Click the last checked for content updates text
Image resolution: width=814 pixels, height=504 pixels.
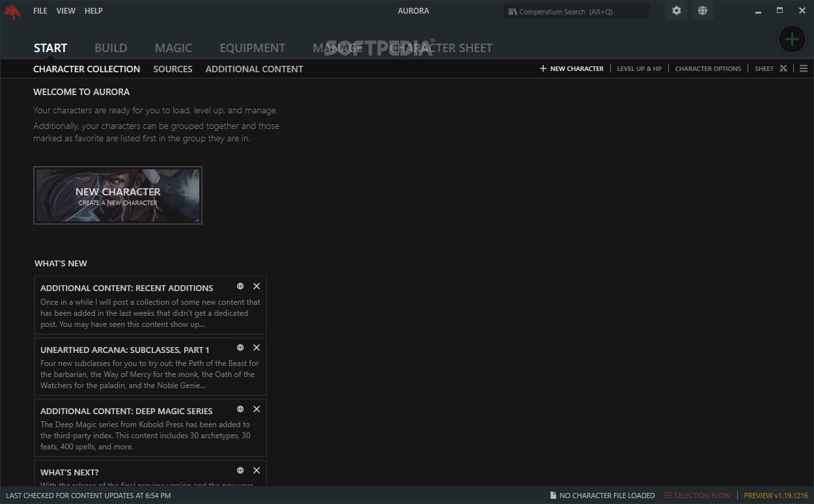(89, 496)
